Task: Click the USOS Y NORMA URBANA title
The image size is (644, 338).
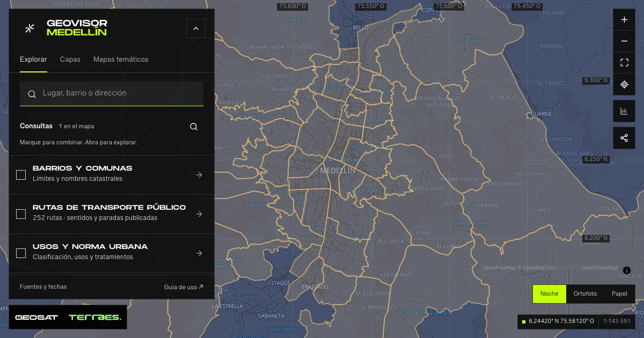Action: 90,247
